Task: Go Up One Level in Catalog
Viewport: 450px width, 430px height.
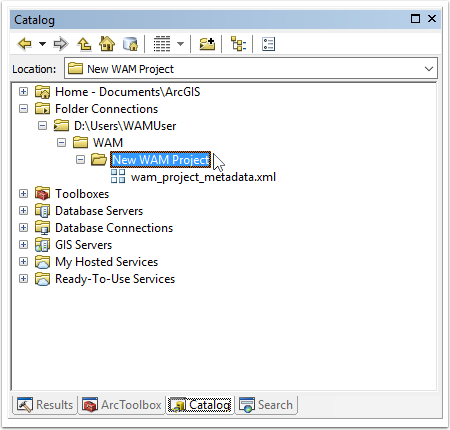Action: pyautogui.click(x=84, y=44)
